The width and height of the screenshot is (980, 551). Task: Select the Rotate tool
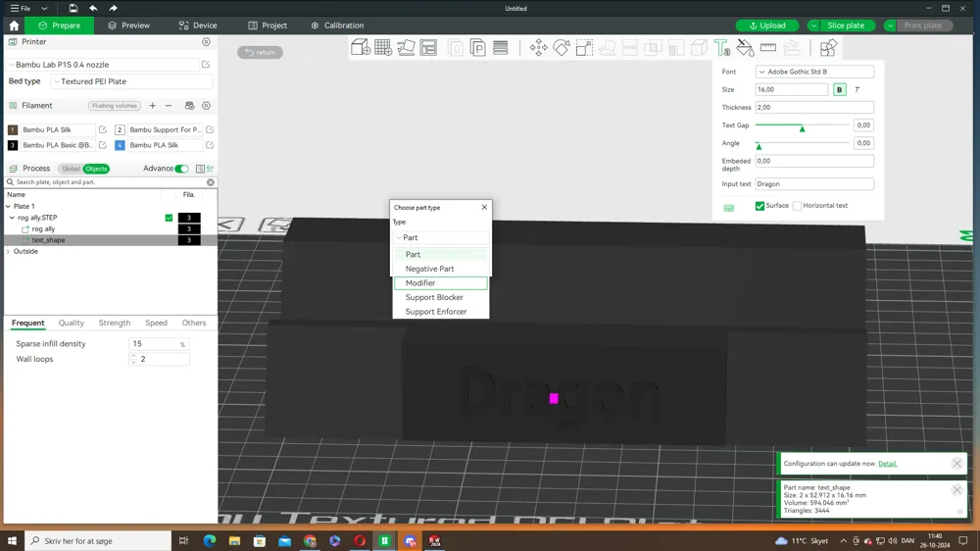(x=562, y=47)
